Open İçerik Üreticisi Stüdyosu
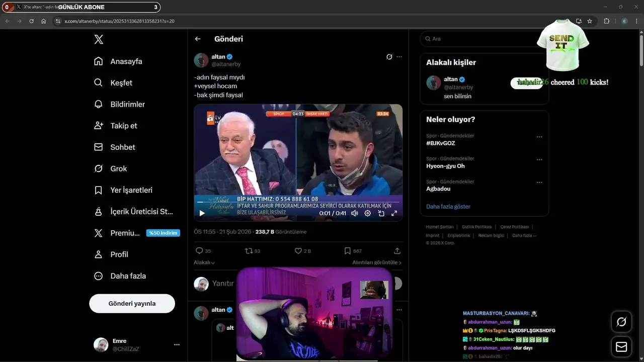The height and width of the screenshot is (362, 644). (133, 212)
